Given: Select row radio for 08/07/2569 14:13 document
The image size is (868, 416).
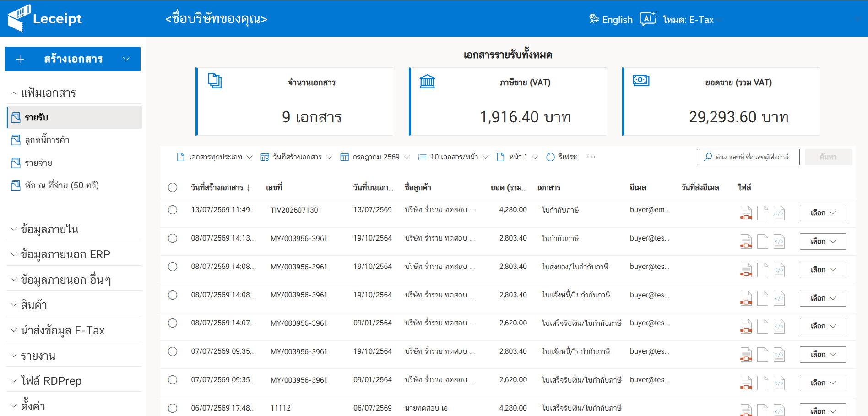Looking at the screenshot, I should (x=173, y=238).
